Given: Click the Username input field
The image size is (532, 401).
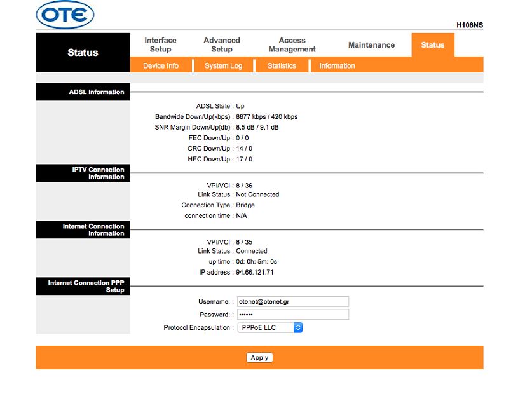Looking at the screenshot, I should click(x=293, y=302).
